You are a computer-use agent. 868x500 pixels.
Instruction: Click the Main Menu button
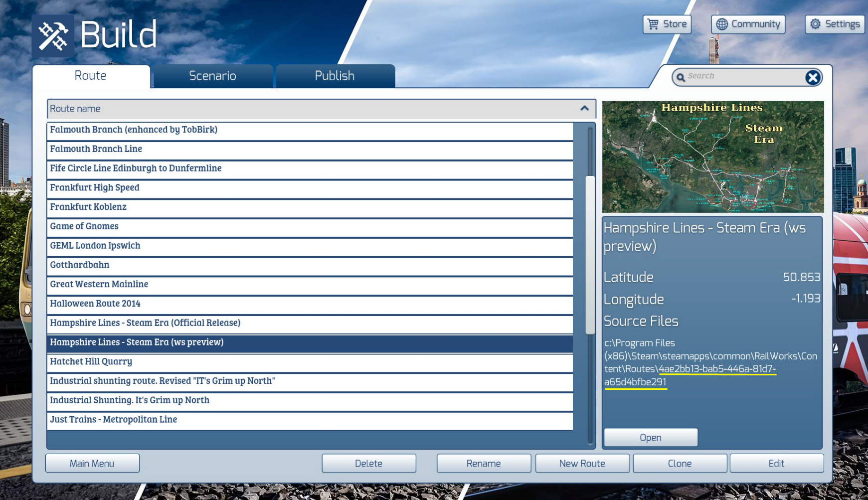point(92,463)
